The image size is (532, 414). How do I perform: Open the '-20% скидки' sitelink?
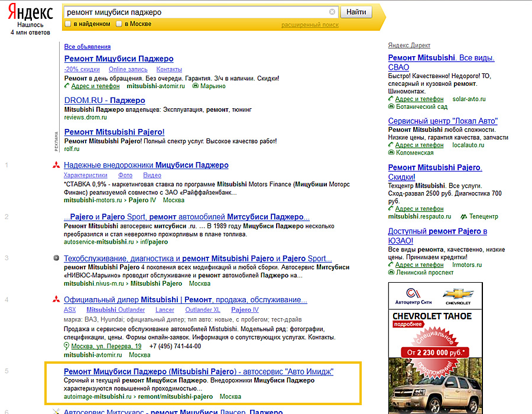tap(82, 69)
